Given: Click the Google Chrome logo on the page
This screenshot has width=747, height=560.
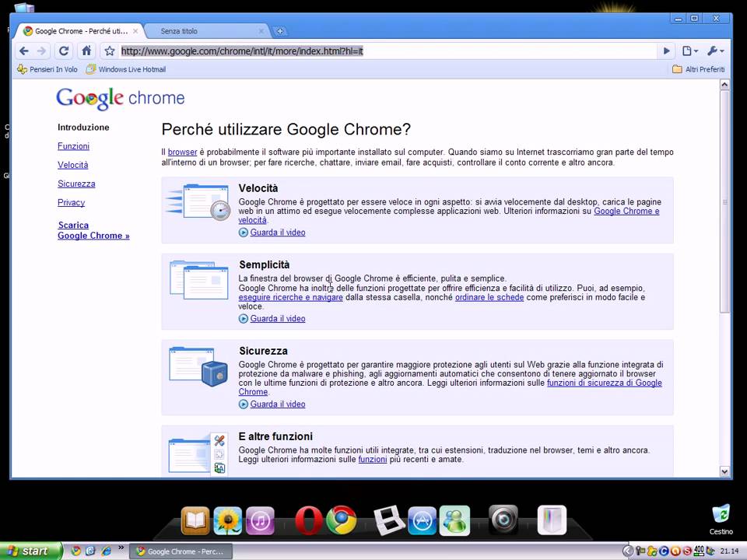Looking at the screenshot, I should pyautogui.click(x=120, y=99).
